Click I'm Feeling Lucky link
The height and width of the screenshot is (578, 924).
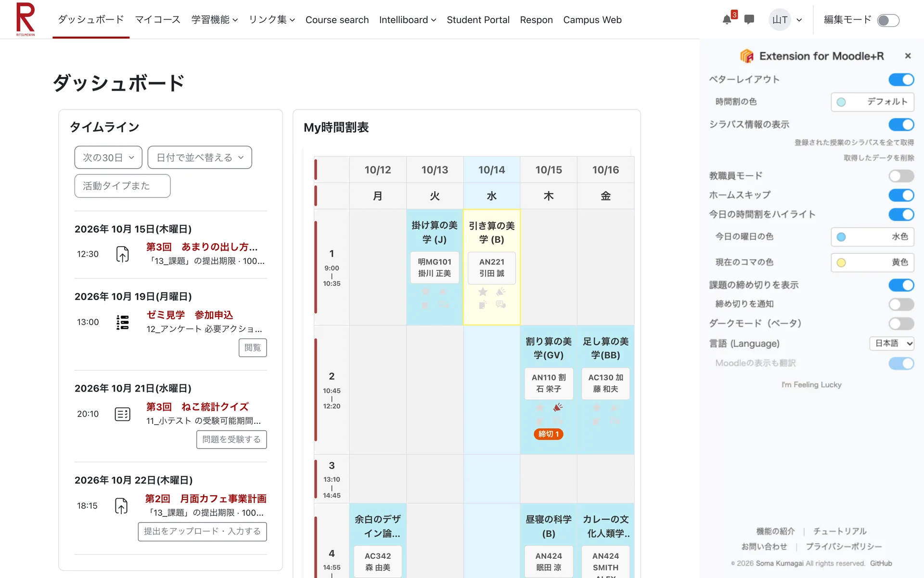[x=811, y=384]
